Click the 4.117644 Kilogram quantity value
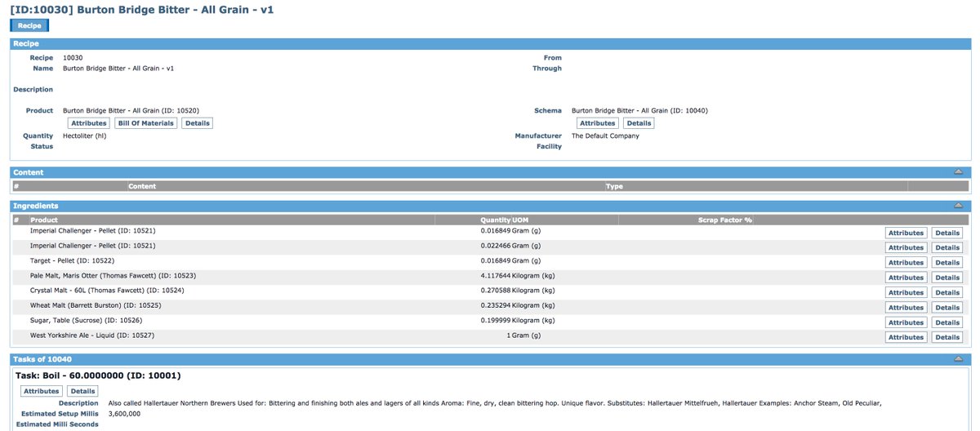Viewport: 980px width, 431px height. (x=518, y=276)
